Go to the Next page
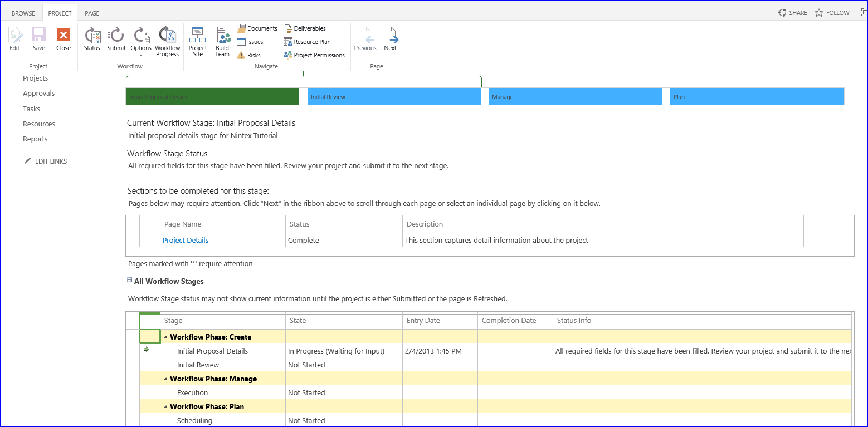868x427 pixels. click(x=391, y=39)
